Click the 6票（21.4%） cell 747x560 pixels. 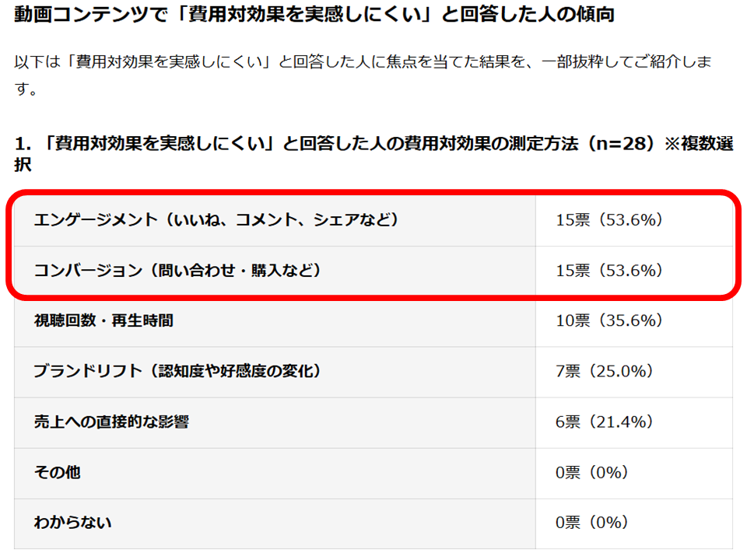point(605,422)
